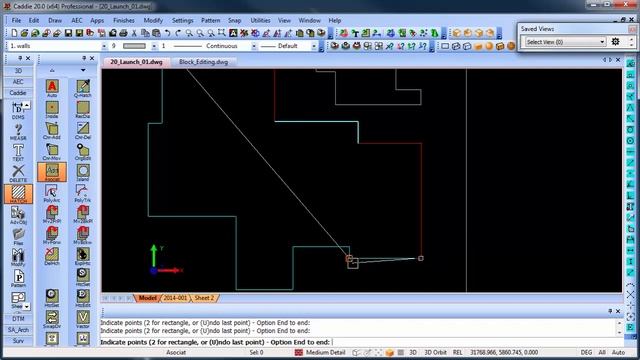The height and width of the screenshot is (360, 640).
Task: Open the HATCH tool group
Action: click(x=18, y=194)
